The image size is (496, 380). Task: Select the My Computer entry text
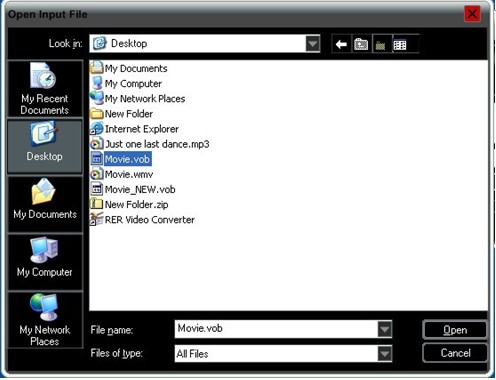point(133,83)
